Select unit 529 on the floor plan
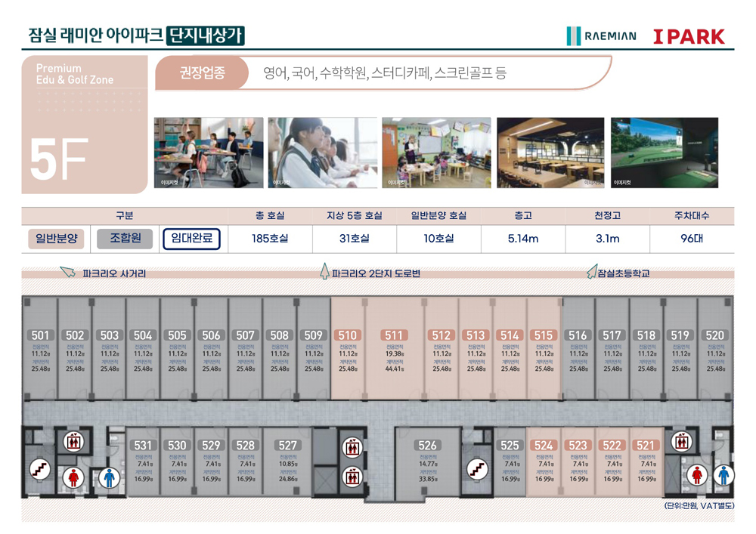This screenshot has height=534, width=756. [x=211, y=462]
